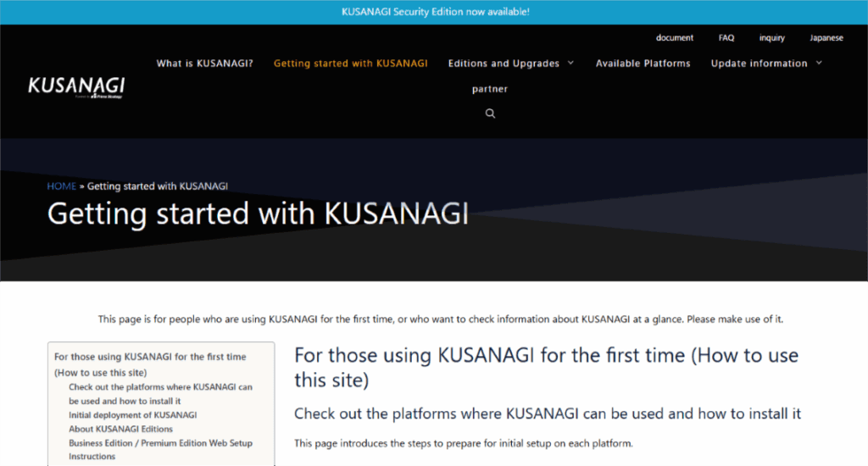Switch site language to Japanese
868x466 pixels.
coord(826,37)
